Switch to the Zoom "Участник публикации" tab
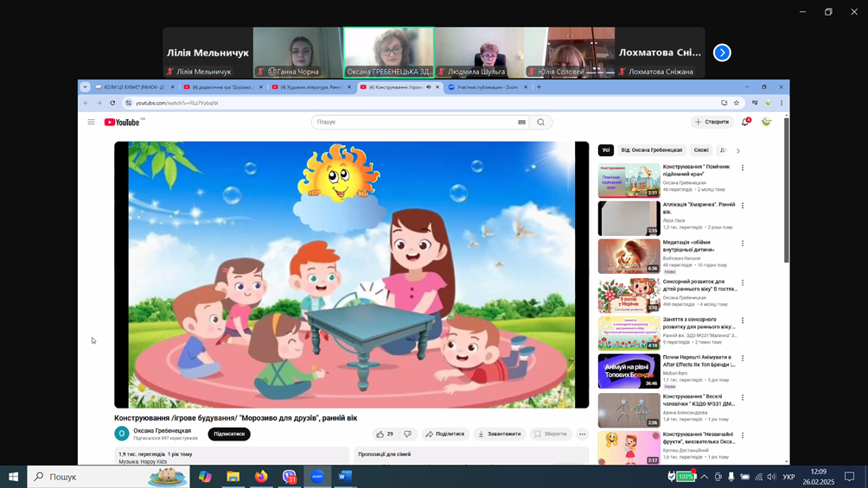Viewport: 868px width, 488px height. (487, 87)
